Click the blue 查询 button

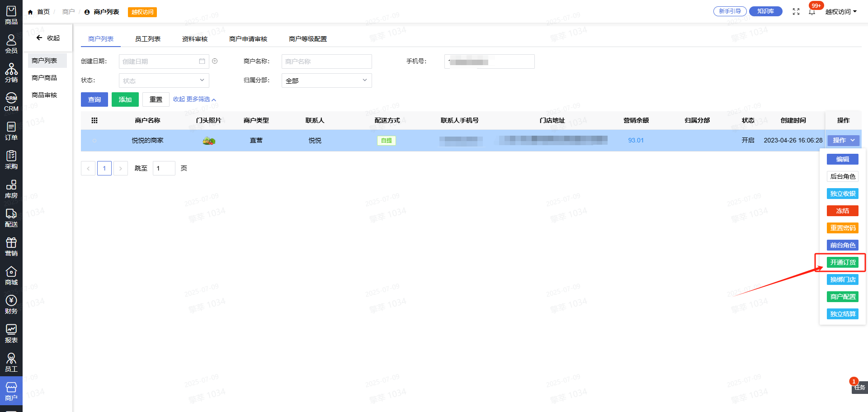pos(94,99)
